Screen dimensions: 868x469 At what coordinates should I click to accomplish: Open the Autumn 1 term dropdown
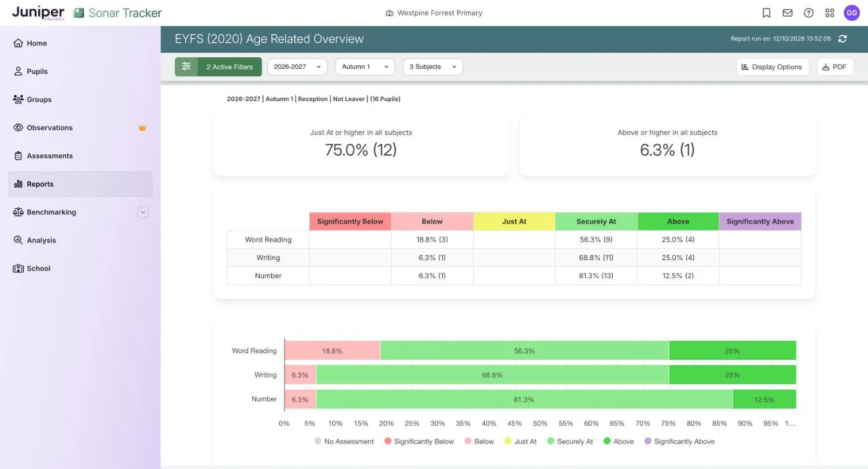click(x=365, y=66)
